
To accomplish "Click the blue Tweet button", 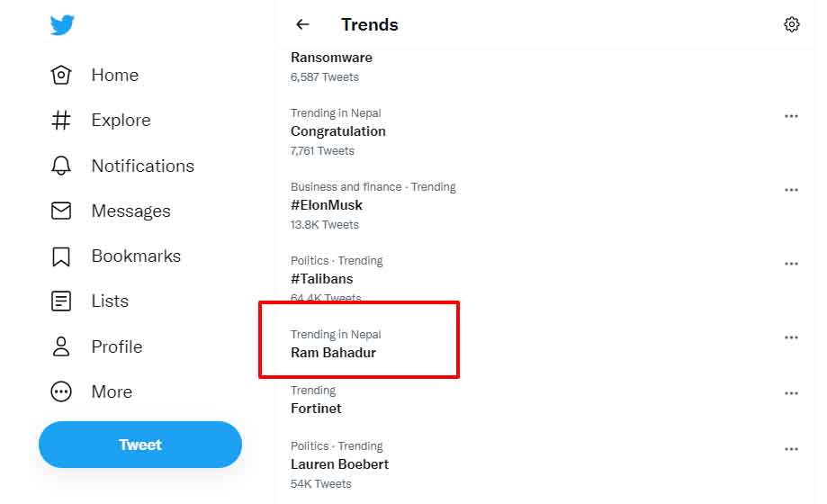I will (x=140, y=445).
